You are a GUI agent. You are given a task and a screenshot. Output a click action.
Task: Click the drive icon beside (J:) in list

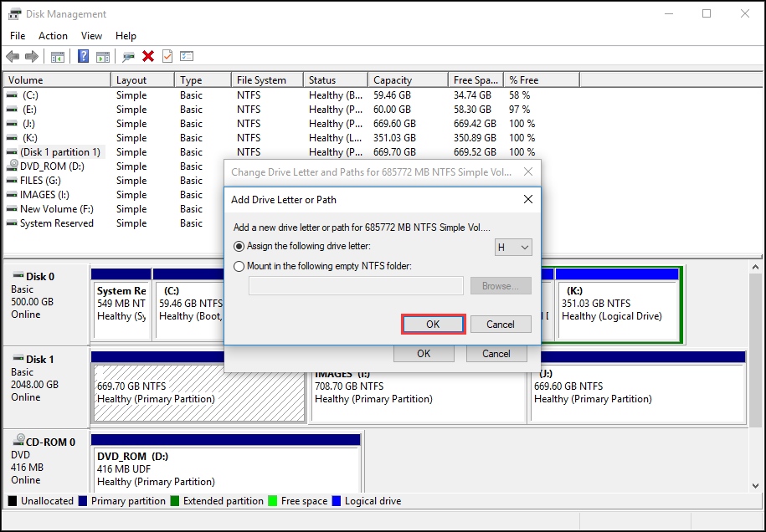click(12, 124)
